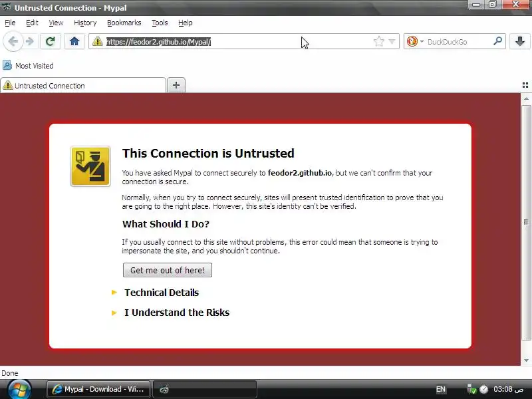Open the Help menu
532x399 pixels.
coord(186,23)
